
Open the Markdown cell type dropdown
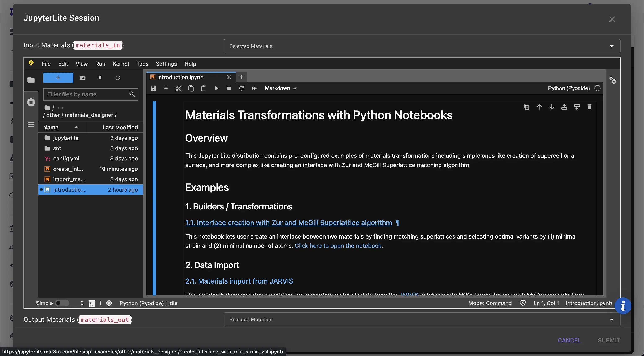(x=280, y=88)
